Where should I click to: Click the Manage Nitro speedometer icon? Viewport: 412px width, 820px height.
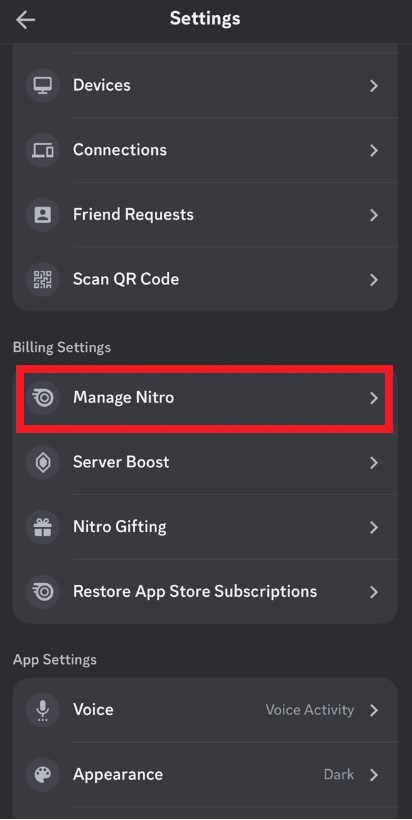(x=42, y=397)
